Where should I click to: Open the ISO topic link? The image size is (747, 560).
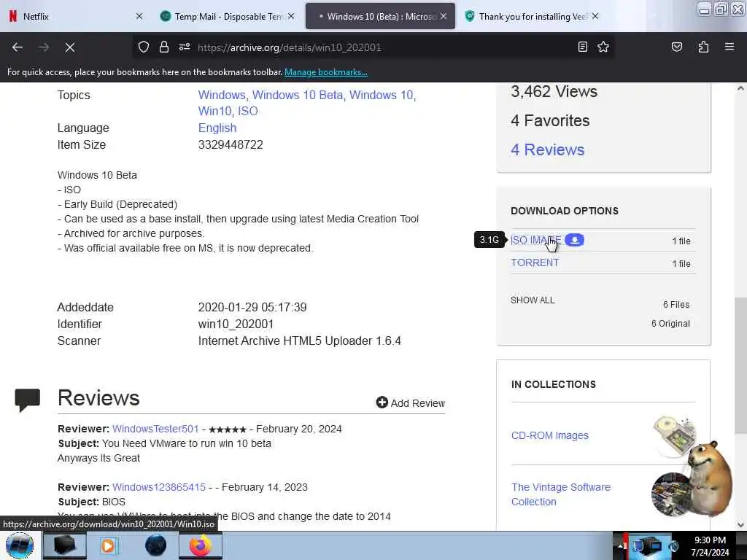point(248,111)
